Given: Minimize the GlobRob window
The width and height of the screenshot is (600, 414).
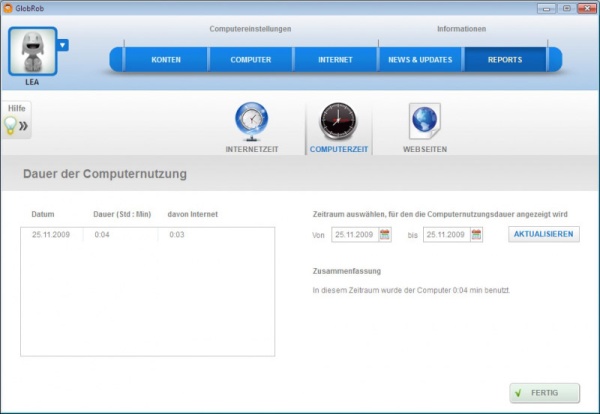Looking at the screenshot, I should (x=546, y=8).
